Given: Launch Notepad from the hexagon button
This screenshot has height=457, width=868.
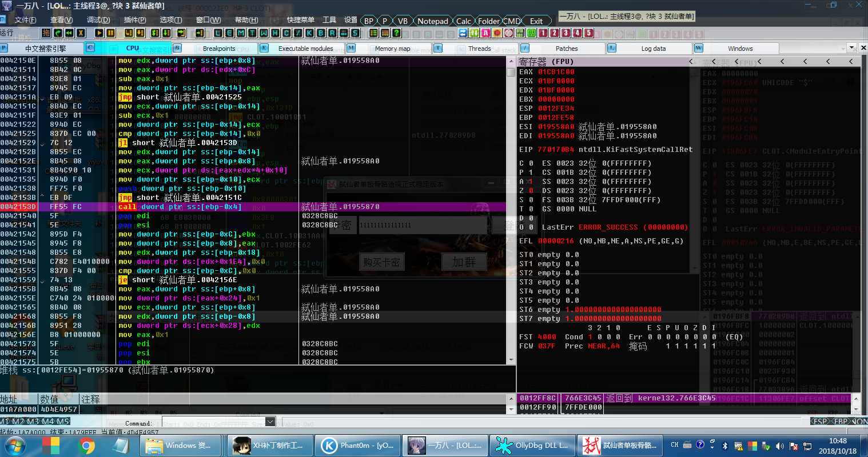Looking at the screenshot, I should point(433,21).
